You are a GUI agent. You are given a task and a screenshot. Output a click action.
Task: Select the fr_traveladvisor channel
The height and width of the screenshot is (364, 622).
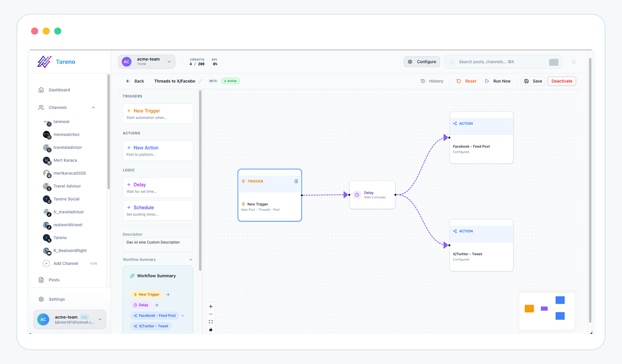click(68, 212)
